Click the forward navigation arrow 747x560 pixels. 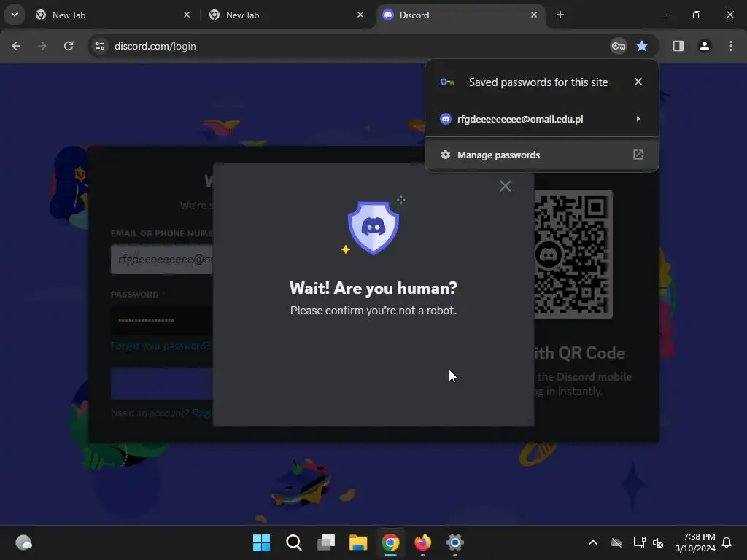[42, 46]
